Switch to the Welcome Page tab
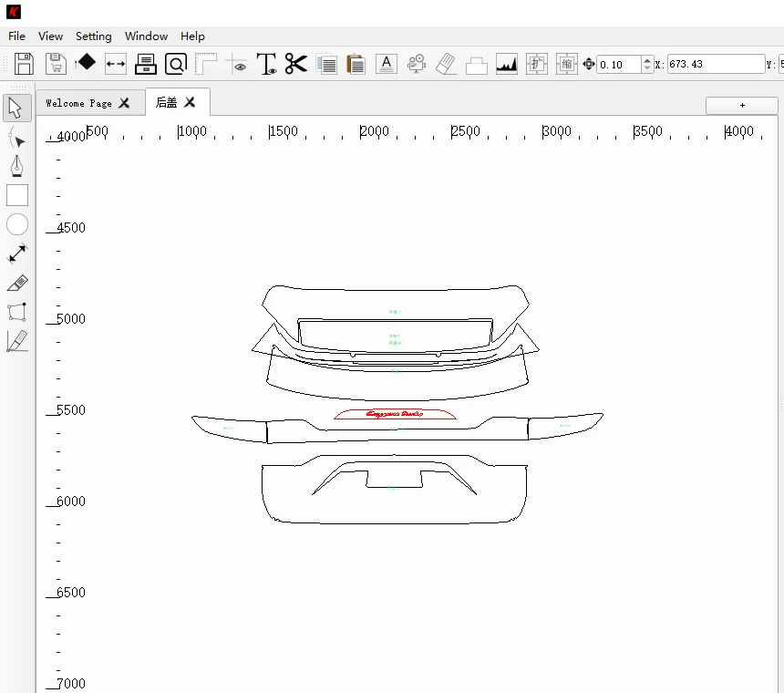This screenshot has width=784, height=693. (78, 103)
